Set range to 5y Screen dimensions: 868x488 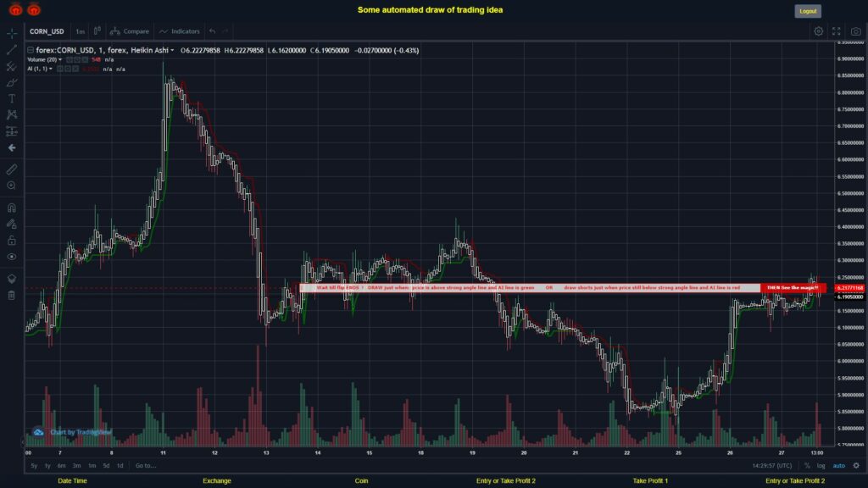[34, 466]
